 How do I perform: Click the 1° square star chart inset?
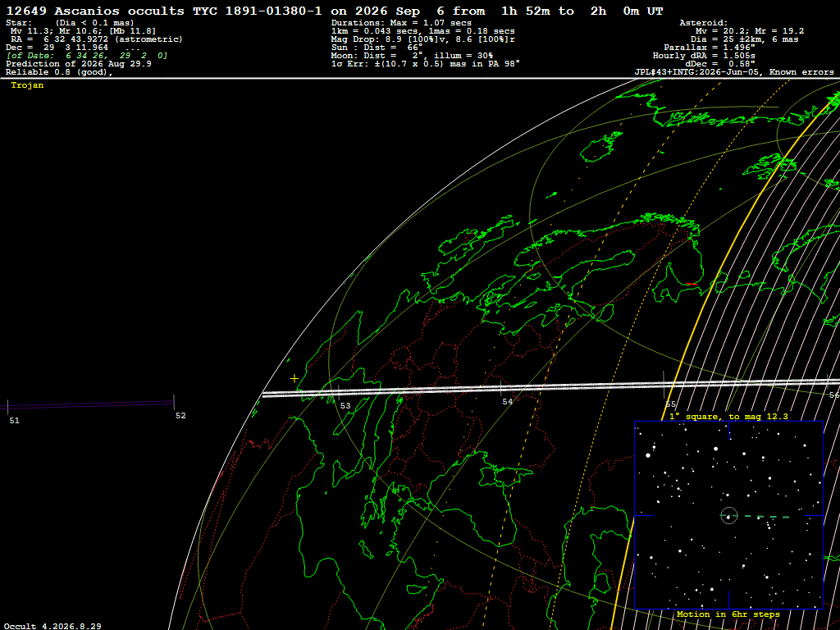tap(728, 515)
